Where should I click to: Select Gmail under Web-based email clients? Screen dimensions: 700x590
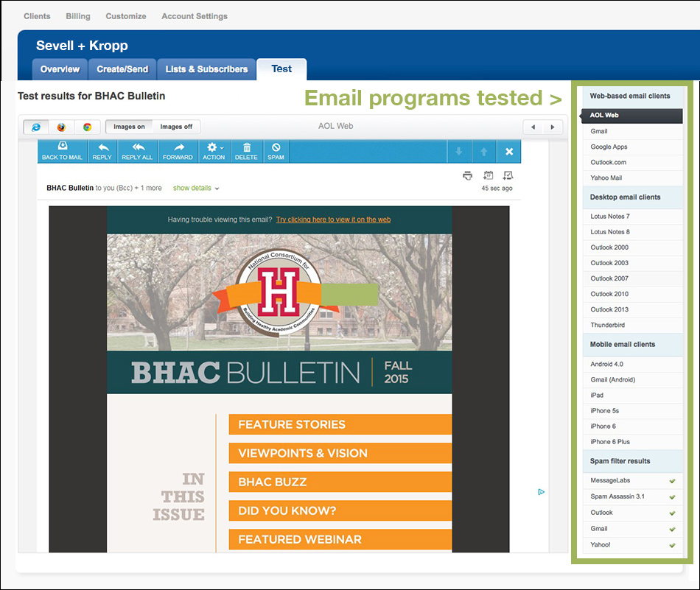633,131
